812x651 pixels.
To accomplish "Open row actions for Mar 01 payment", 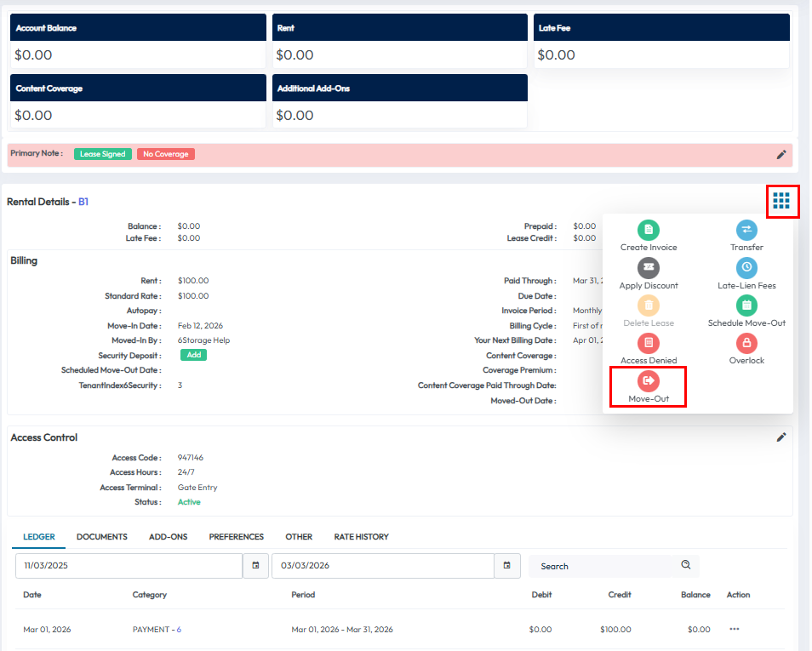I will (x=734, y=630).
